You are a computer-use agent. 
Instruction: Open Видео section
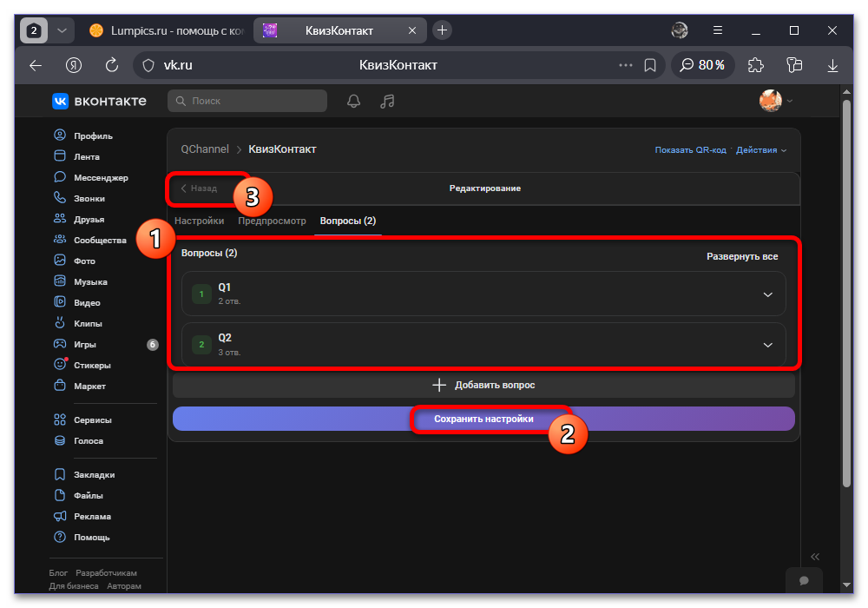[x=77, y=302]
